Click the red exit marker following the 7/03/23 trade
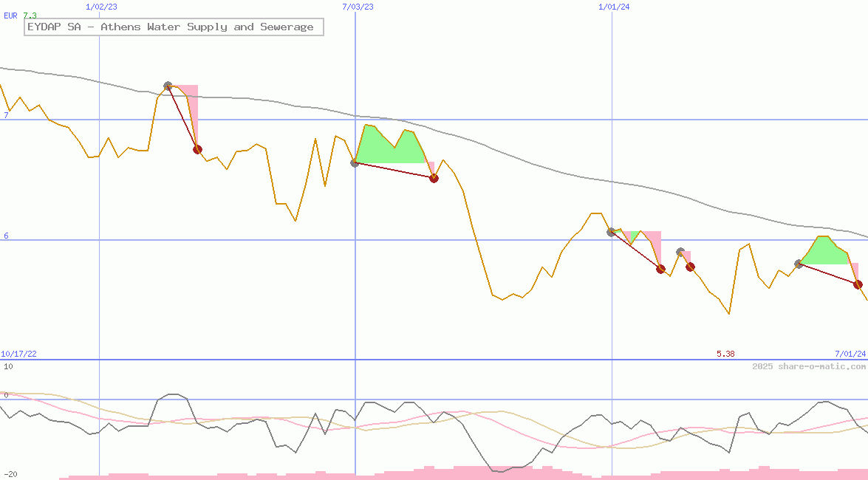 (x=434, y=178)
